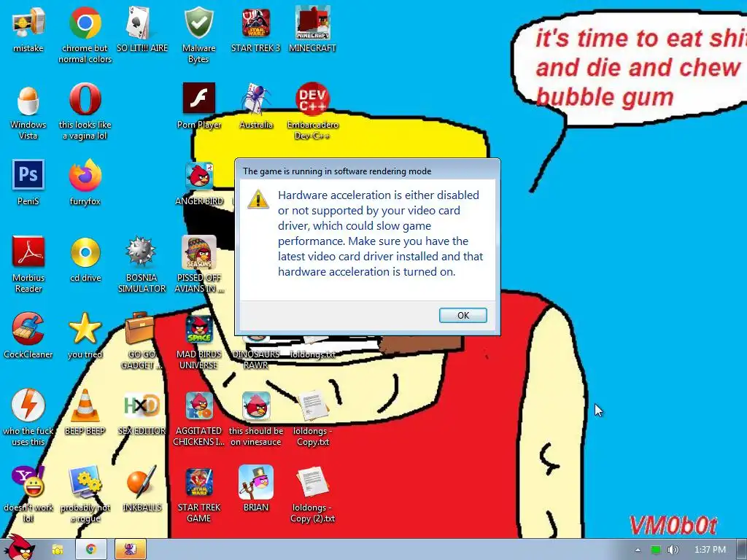747x560 pixels.
Task: Click OK in the software rendering dialog
Action: 462,315
